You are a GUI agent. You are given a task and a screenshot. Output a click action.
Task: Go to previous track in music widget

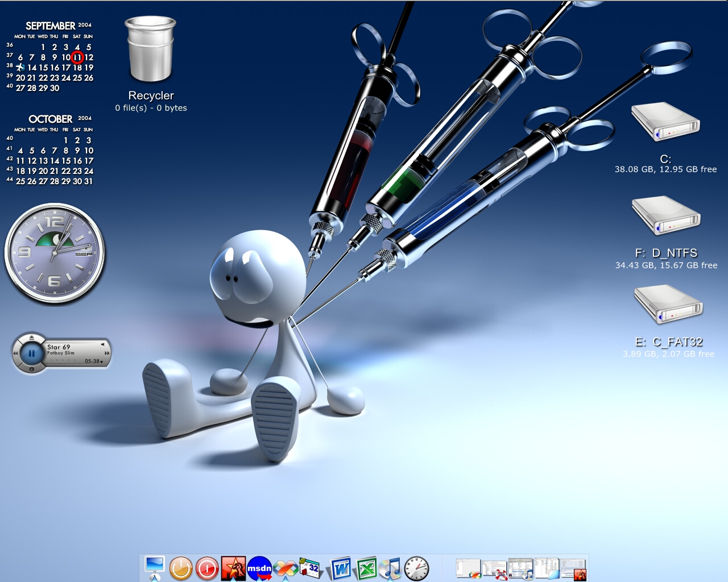(x=15, y=353)
